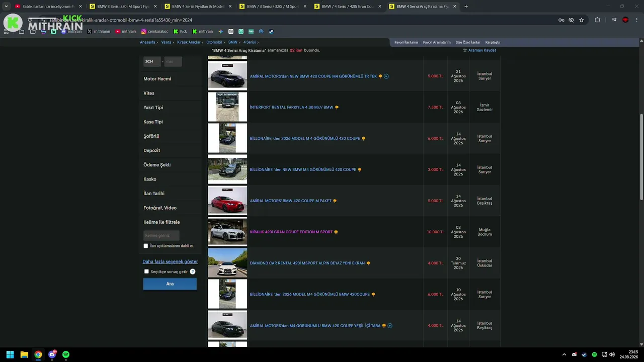
Task: Open Discord from the taskbar
Action: click(52, 354)
